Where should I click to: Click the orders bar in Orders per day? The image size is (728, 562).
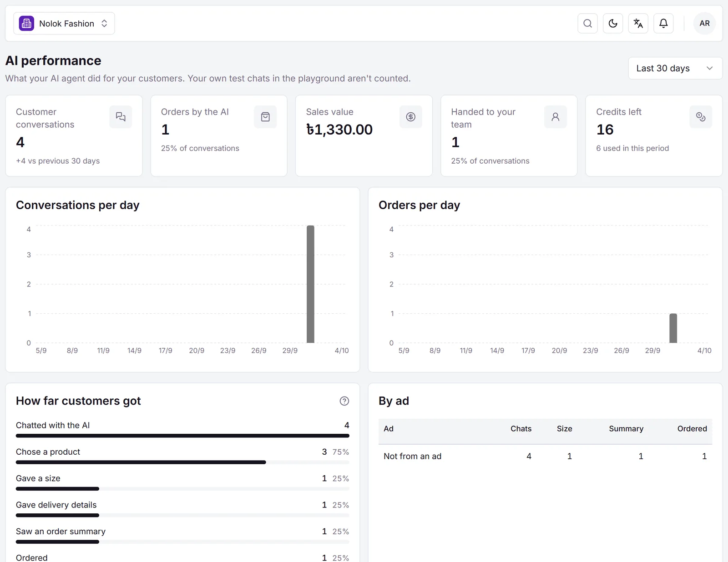coord(673,328)
